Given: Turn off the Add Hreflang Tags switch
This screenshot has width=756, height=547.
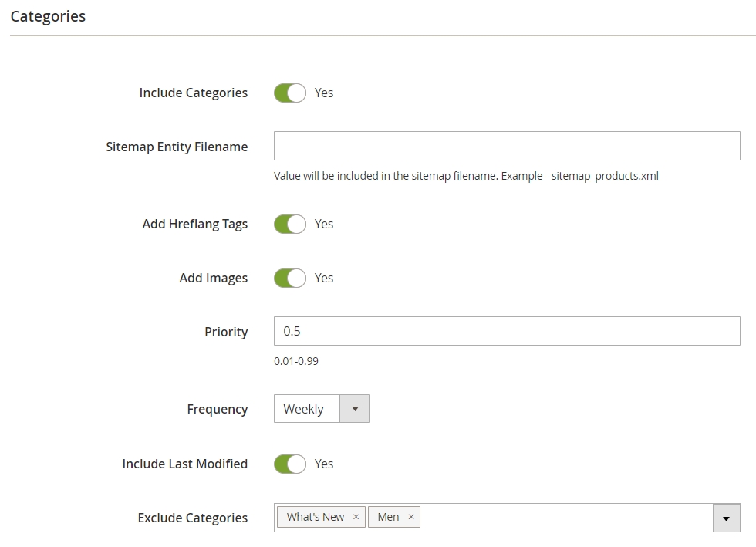Looking at the screenshot, I should (x=290, y=225).
